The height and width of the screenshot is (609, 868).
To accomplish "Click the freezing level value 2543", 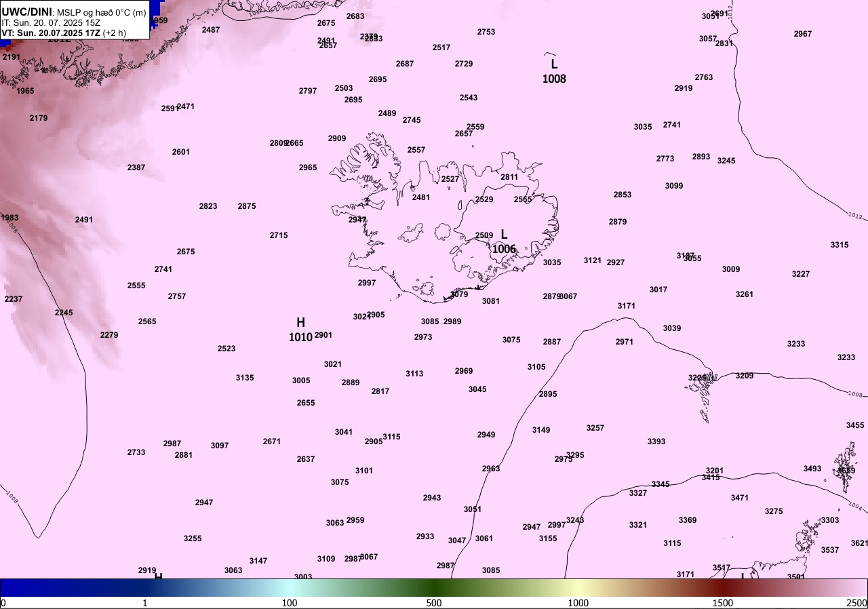I will pos(469,98).
